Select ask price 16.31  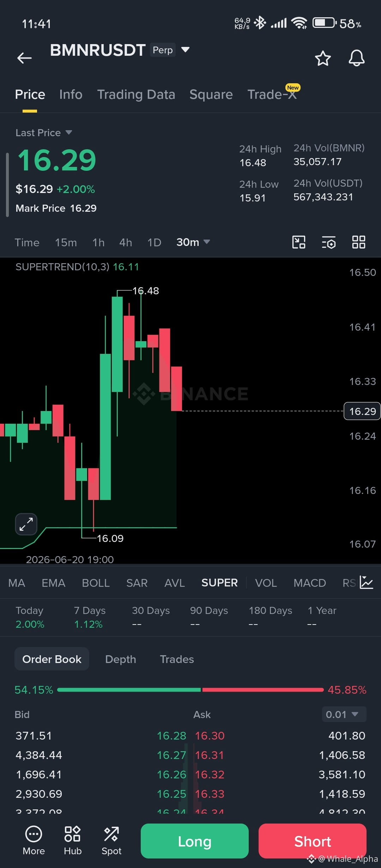[210, 755]
